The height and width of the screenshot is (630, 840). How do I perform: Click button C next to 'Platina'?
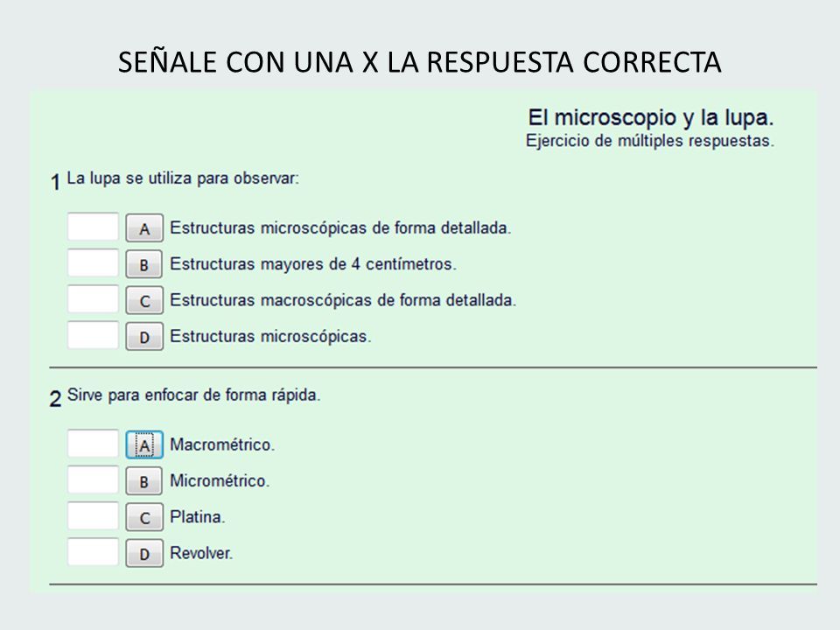click(144, 517)
